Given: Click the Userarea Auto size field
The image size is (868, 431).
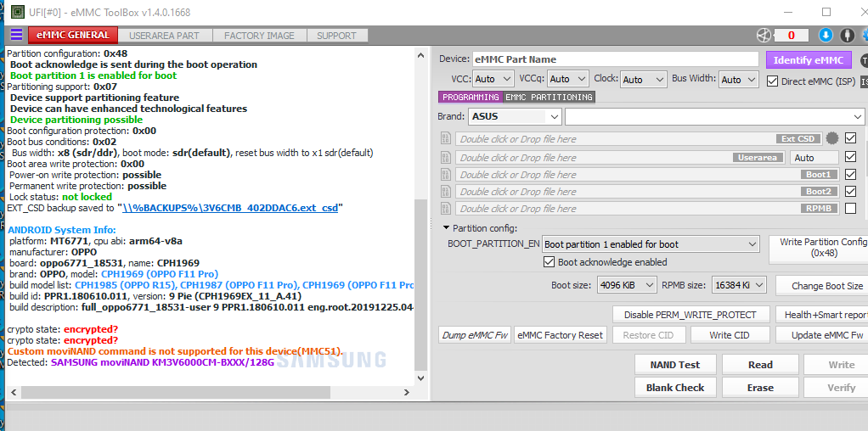Looking at the screenshot, I should [814, 158].
